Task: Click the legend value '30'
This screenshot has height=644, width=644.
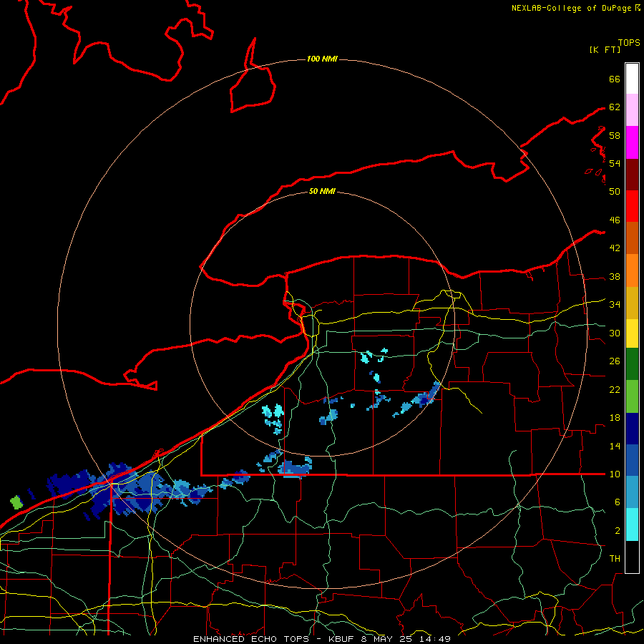Action: 615,333
